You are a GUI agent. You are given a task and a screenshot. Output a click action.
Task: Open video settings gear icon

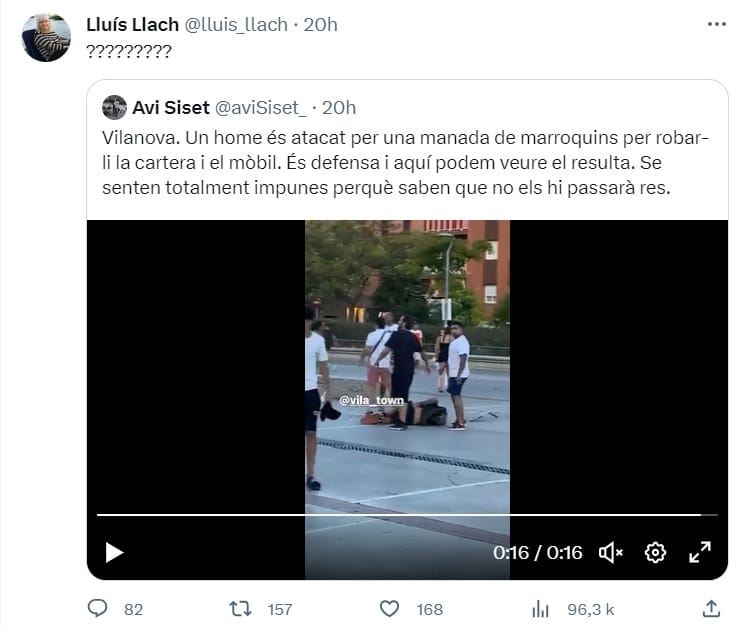655,553
